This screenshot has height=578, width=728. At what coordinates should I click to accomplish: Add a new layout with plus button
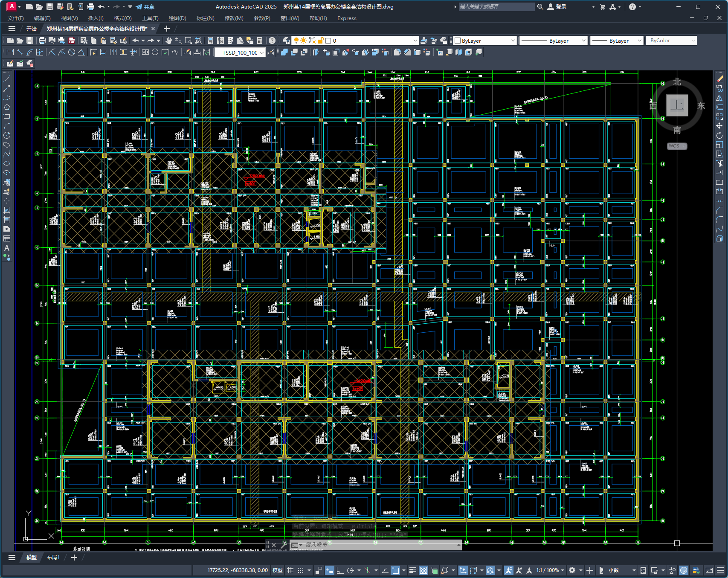click(x=74, y=558)
